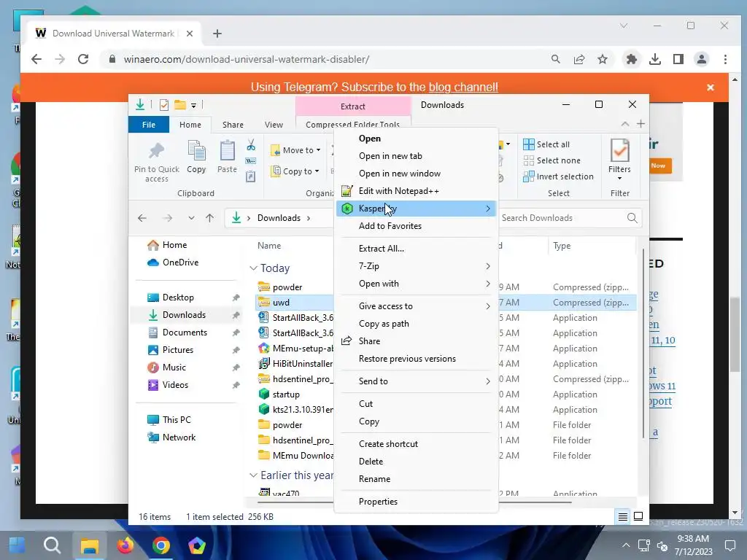Click browser page vertical scrollbar

735,333
